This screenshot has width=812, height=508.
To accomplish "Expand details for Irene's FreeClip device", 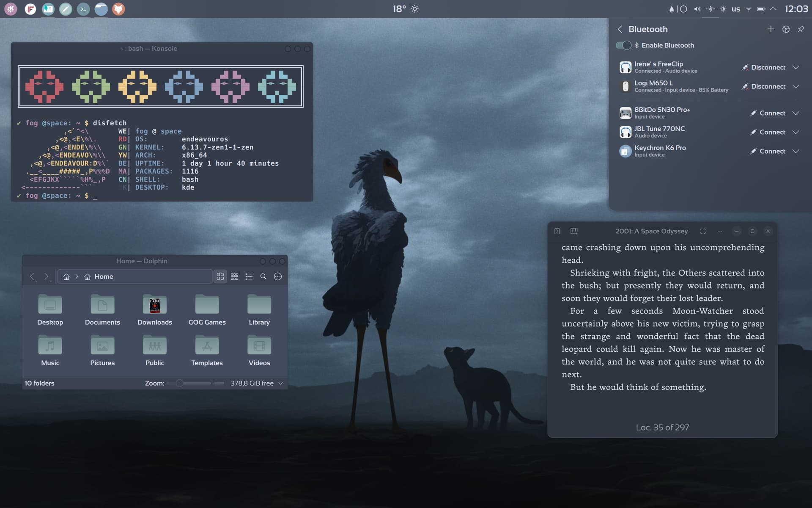I will tap(796, 67).
